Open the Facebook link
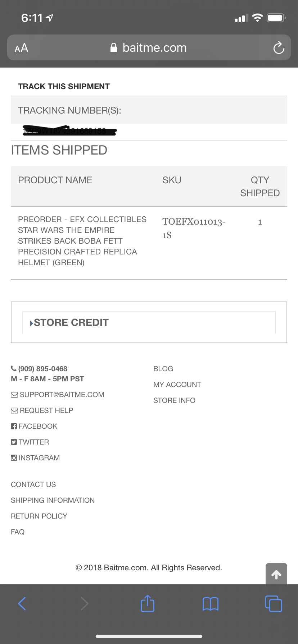The image size is (298, 644). coord(34,426)
